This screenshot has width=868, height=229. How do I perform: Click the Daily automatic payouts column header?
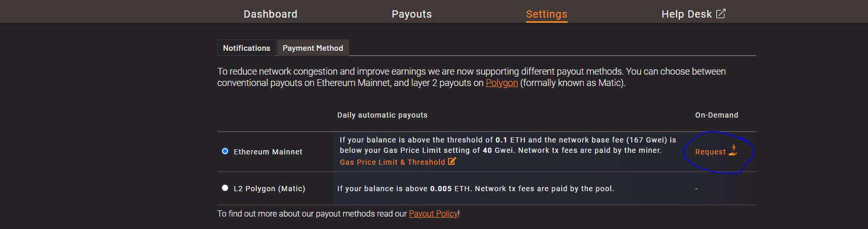pyautogui.click(x=382, y=115)
